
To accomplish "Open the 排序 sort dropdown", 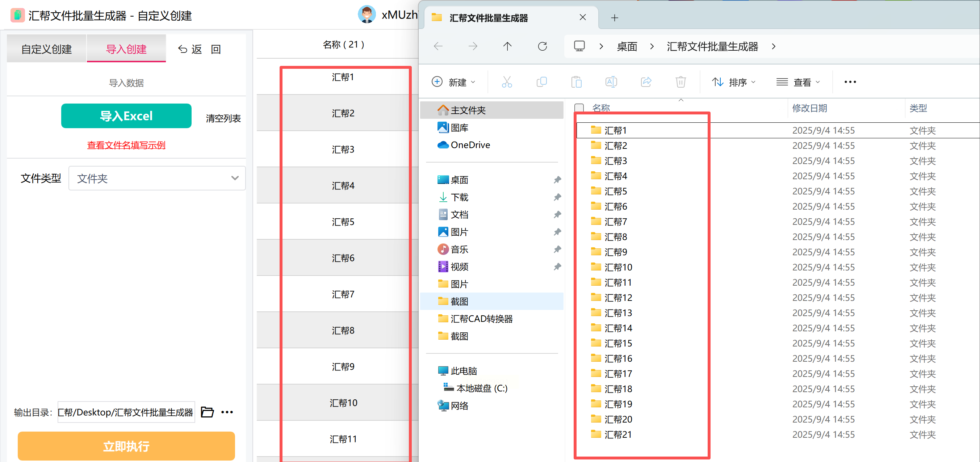I will 733,82.
